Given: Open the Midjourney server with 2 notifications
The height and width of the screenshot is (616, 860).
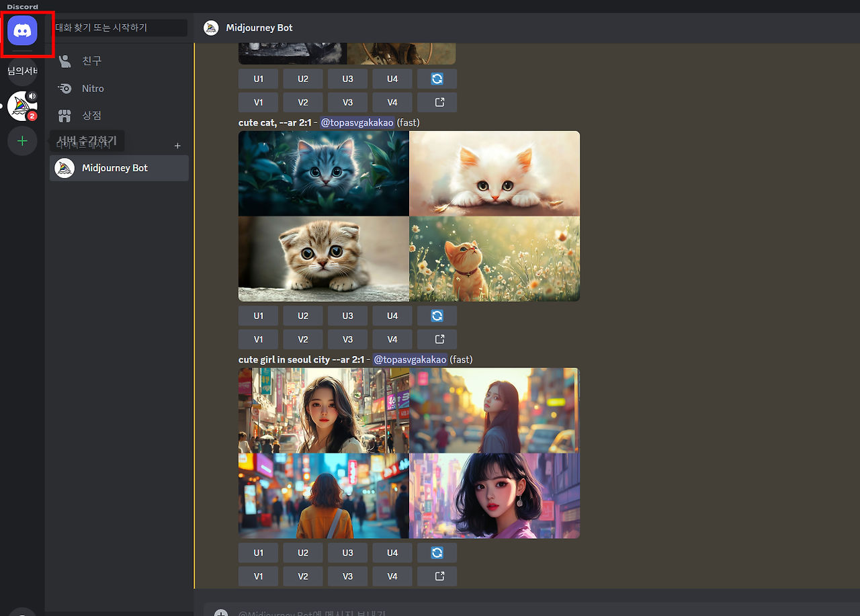Looking at the screenshot, I should click(22, 106).
